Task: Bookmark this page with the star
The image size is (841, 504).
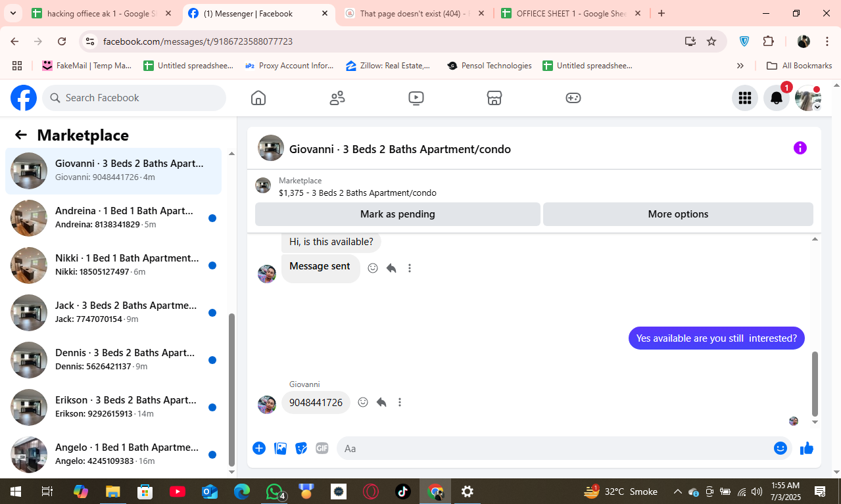Action: tap(711, 41)
